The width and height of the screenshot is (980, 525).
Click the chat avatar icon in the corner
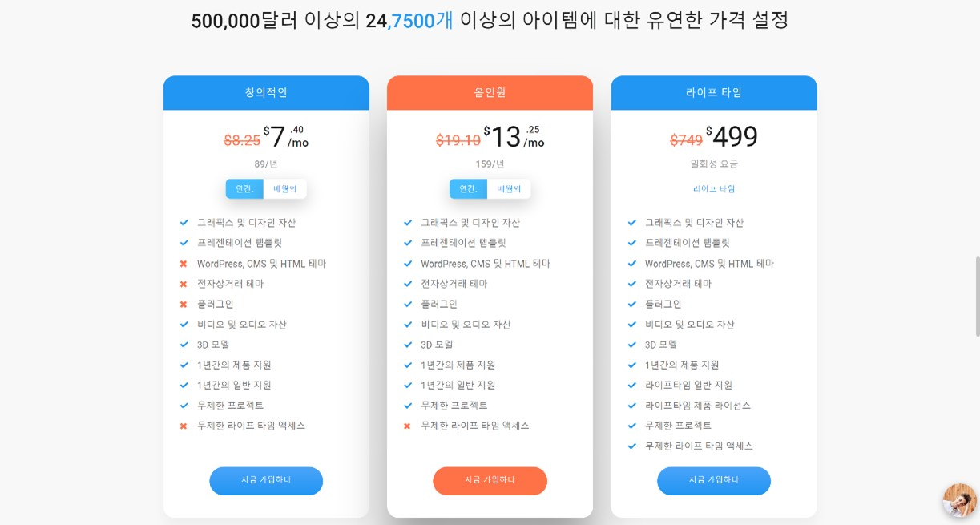tap(959, 500)
